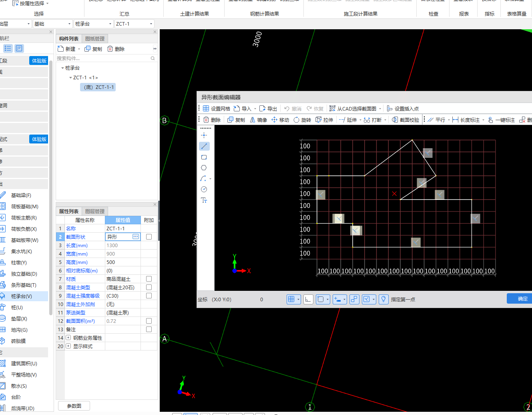Tick the 备注 additional checkbox
The width and height of the screenshot is (532, 415).
tap(149, 329)
